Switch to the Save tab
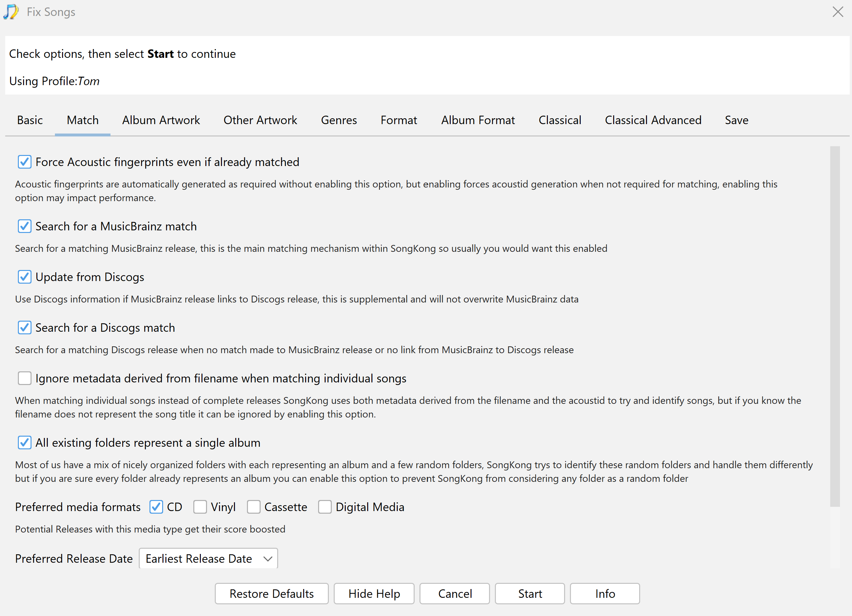 point(736,120)
